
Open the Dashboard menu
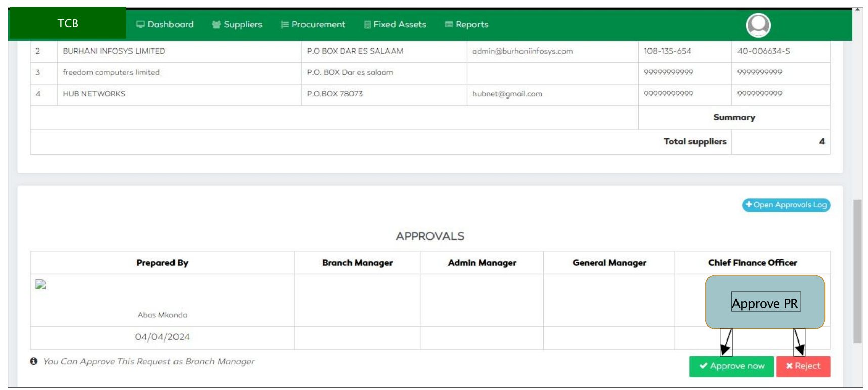tap(165, 24)
